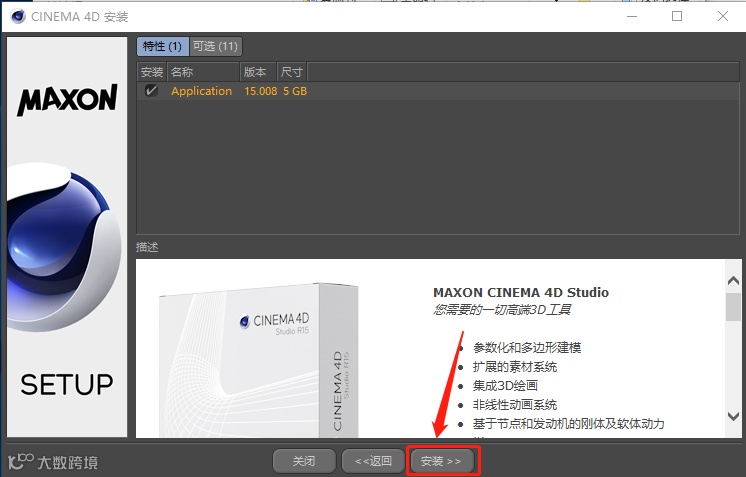Open the 可选 (11) tab
This screenshot has width=746, height=477.
coord(216,46)
